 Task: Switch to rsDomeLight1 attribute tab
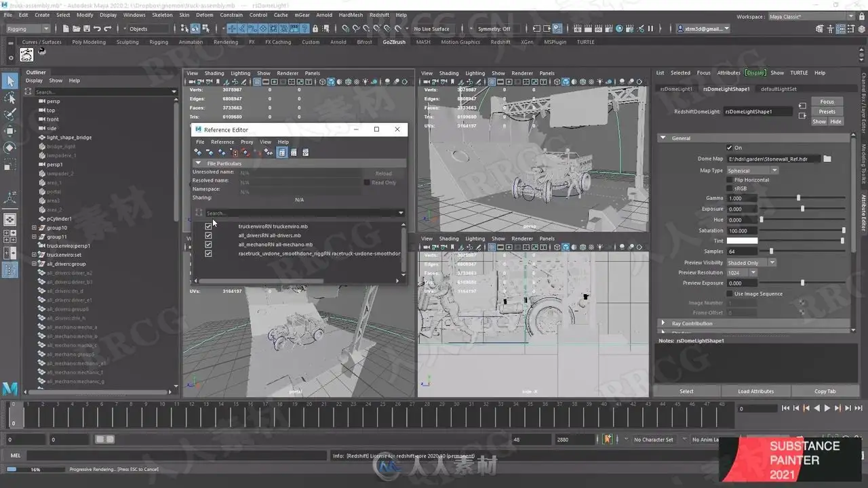click(676, 89)
